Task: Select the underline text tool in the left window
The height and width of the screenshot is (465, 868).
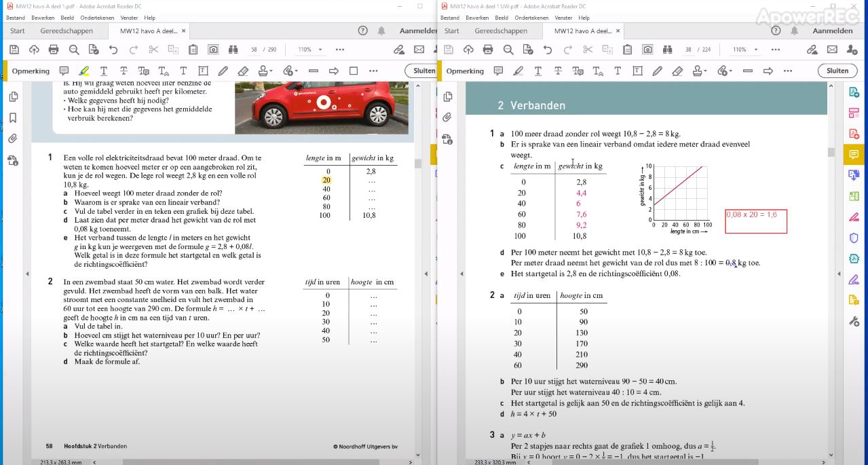Action: 104,71
